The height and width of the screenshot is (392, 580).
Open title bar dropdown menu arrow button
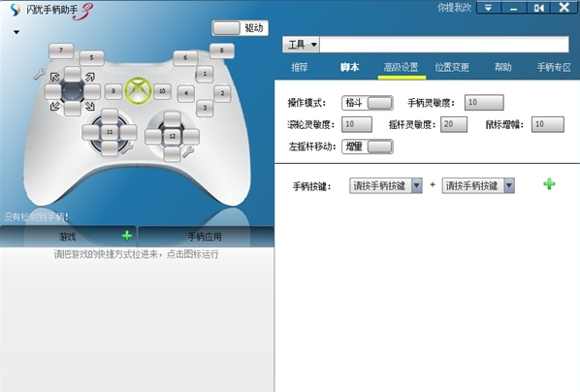pos(488,8)
